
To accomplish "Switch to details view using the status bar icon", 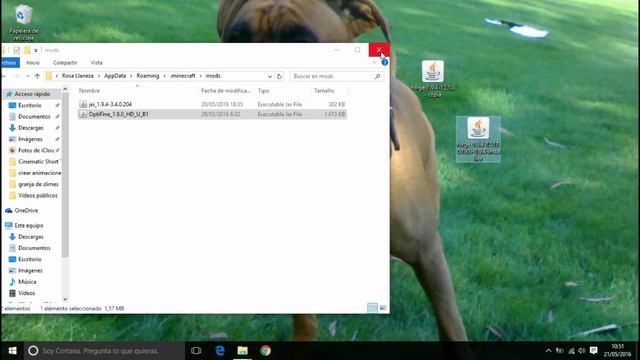I will pyautogui.click(x=372, y=308).
